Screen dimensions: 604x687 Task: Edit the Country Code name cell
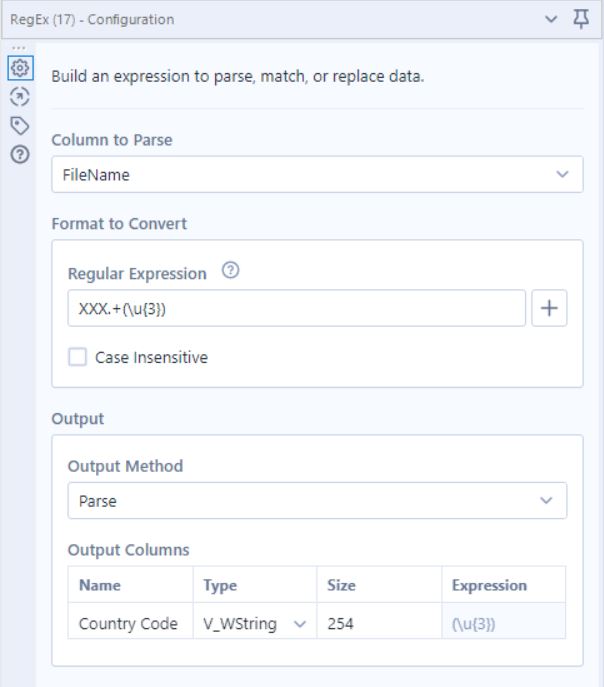pyautogui.click(x=128, y=624)
